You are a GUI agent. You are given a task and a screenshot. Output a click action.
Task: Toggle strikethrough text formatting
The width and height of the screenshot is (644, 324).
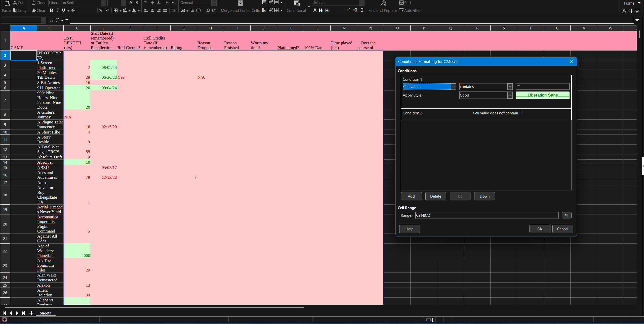[73, 11]
